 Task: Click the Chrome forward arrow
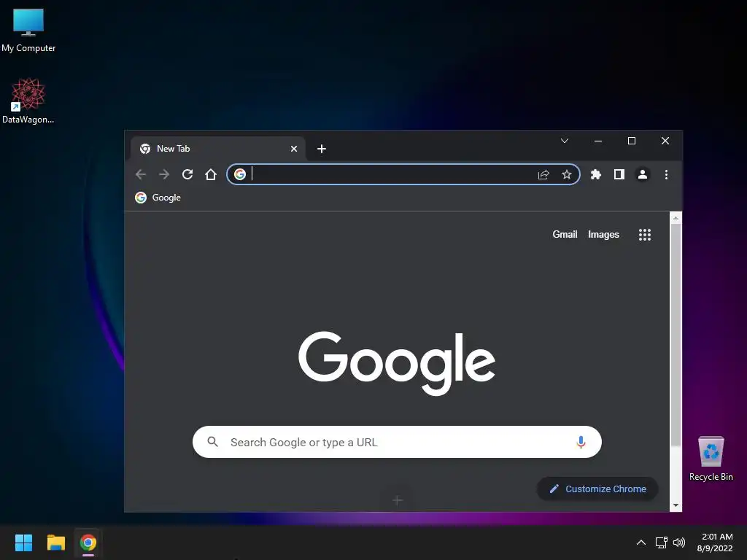(164, 174)
